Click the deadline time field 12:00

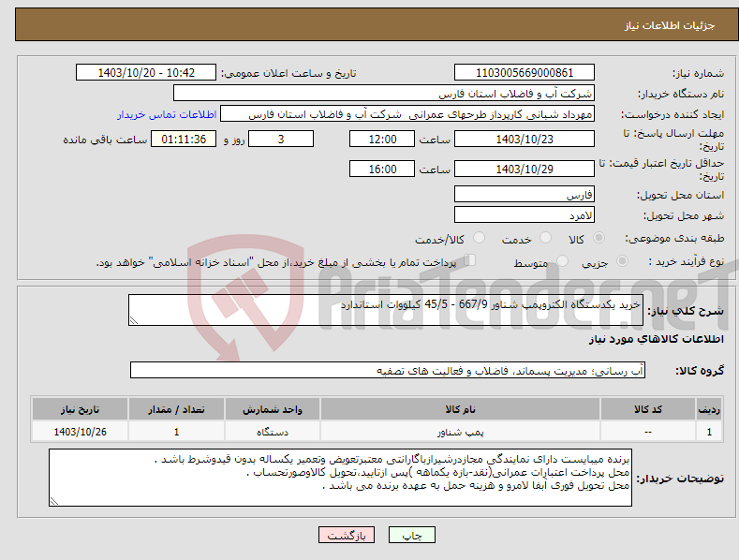click(382, 139)
